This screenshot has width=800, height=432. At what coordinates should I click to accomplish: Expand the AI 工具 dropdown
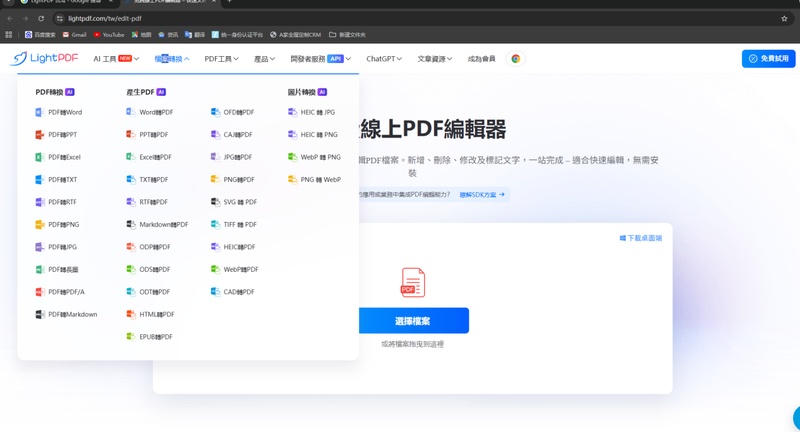(116, 59)
